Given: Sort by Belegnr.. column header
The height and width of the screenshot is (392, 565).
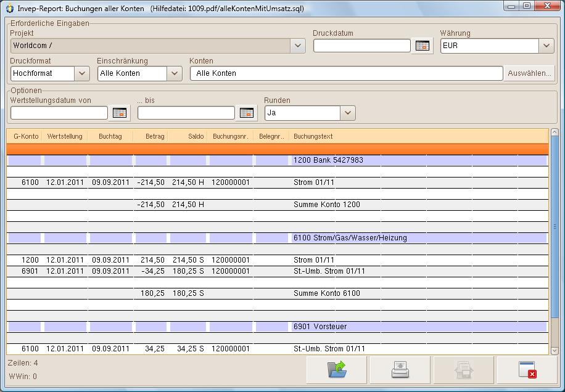Looking at the screenshot, I should pos(271,136).
